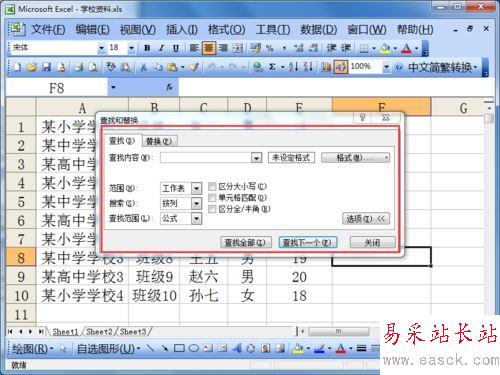
Task: Click the AutoSum sigma icon
Action: click(272, 67)
